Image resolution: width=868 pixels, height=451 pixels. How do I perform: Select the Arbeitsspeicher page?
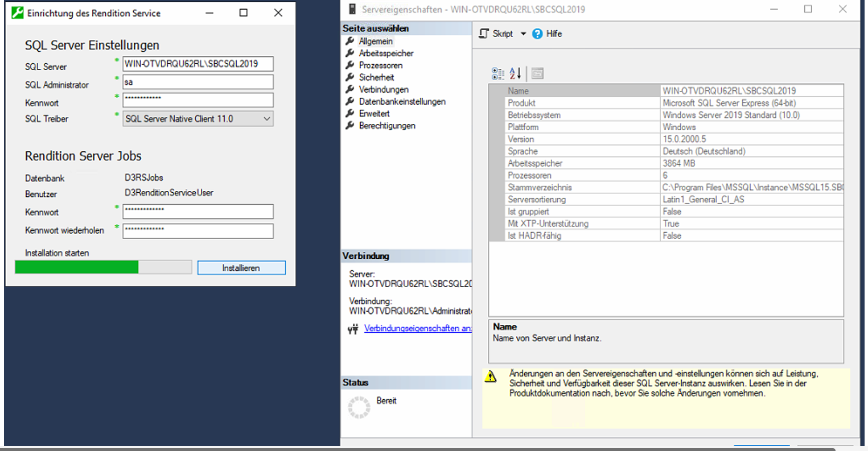click(386, 53)
